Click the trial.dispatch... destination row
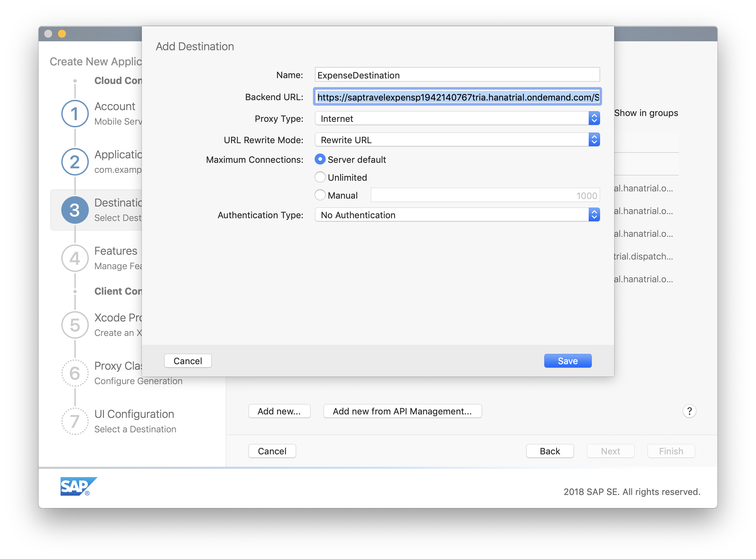The height and width of the screenshot is (559, 756). 643,256
